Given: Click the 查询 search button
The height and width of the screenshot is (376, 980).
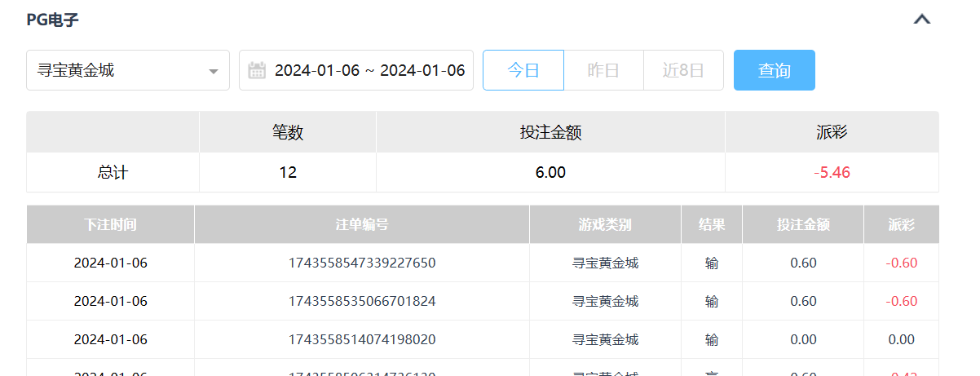Looking at the screenshot, I should point(775,70).
